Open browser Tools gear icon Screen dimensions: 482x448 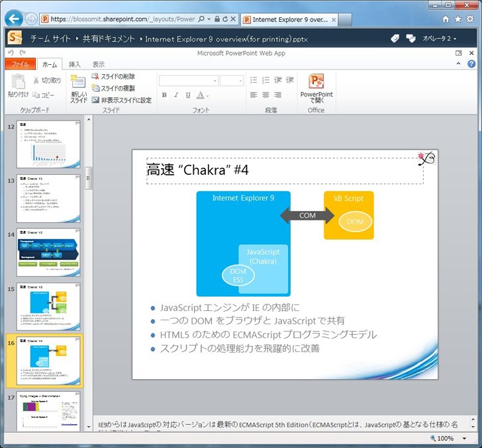point(470,19)
